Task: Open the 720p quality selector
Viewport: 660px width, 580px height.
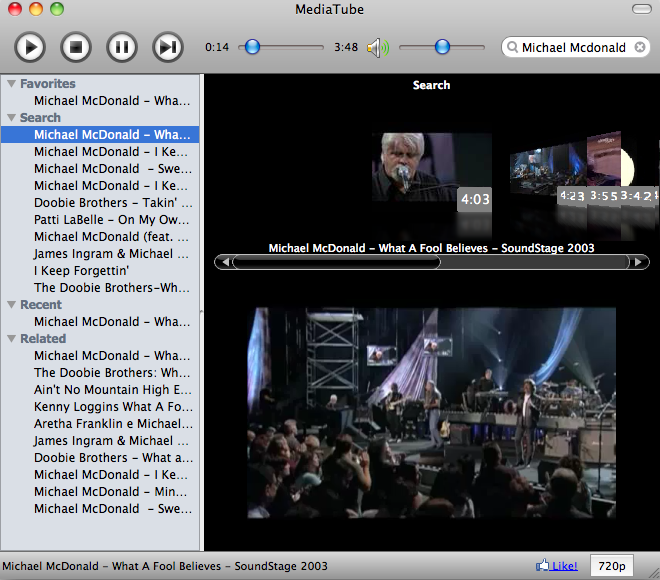Action: (x=612, y=566)
